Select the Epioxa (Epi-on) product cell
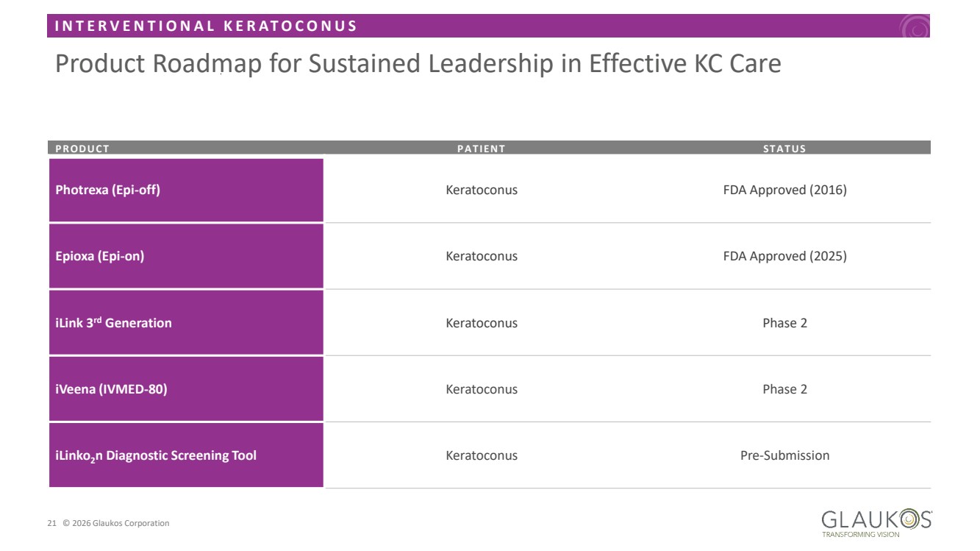 click(x=186, y=256)
